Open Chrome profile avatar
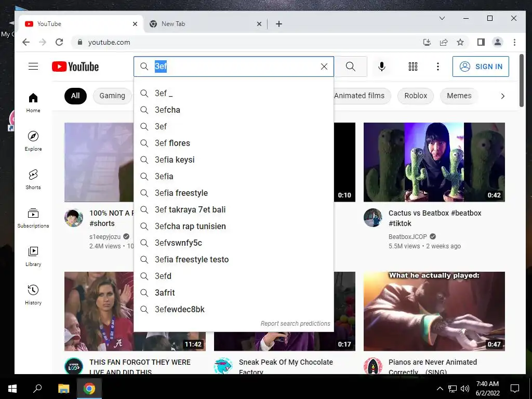This screenshot has width=532, height=399. coord(497,42)
